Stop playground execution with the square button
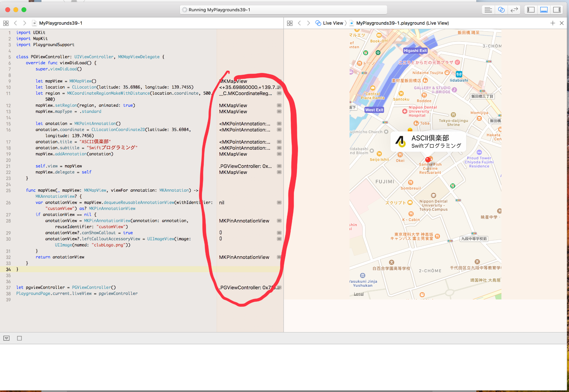Viewport: 569px width, 392px height. [20, 338]
